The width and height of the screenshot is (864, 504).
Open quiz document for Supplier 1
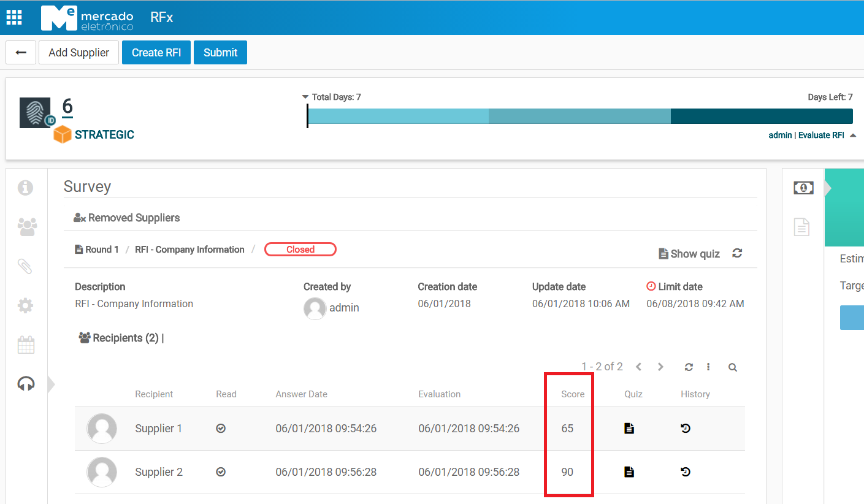pyautogui.click(x=629, y=429)
